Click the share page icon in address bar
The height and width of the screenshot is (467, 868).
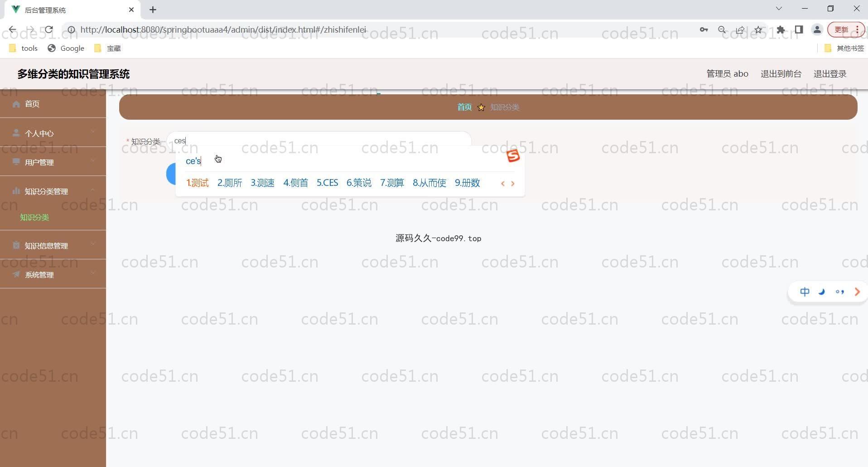(740, 30)
